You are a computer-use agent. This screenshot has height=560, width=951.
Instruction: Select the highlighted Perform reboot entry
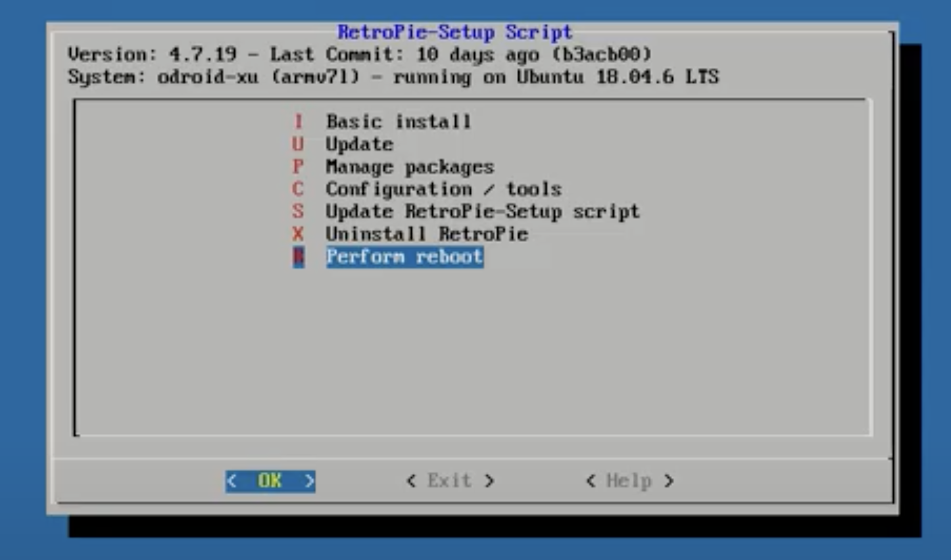click(405, 257)
